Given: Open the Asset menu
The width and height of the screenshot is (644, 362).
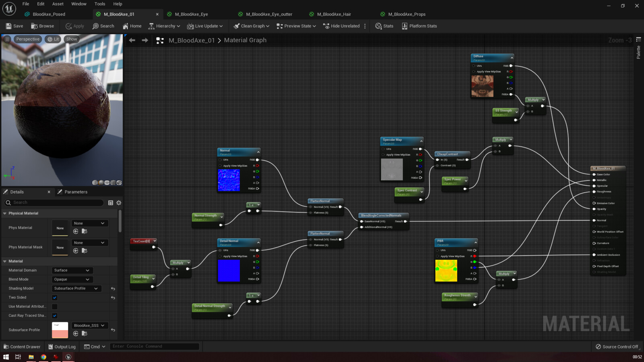Looking at the screenshot, I should [x=58, y=4].
